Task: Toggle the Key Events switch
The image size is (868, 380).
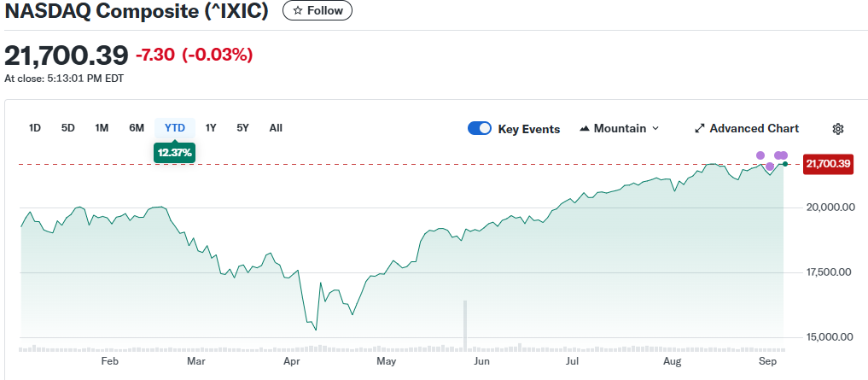Action: (x=480, y=128)
